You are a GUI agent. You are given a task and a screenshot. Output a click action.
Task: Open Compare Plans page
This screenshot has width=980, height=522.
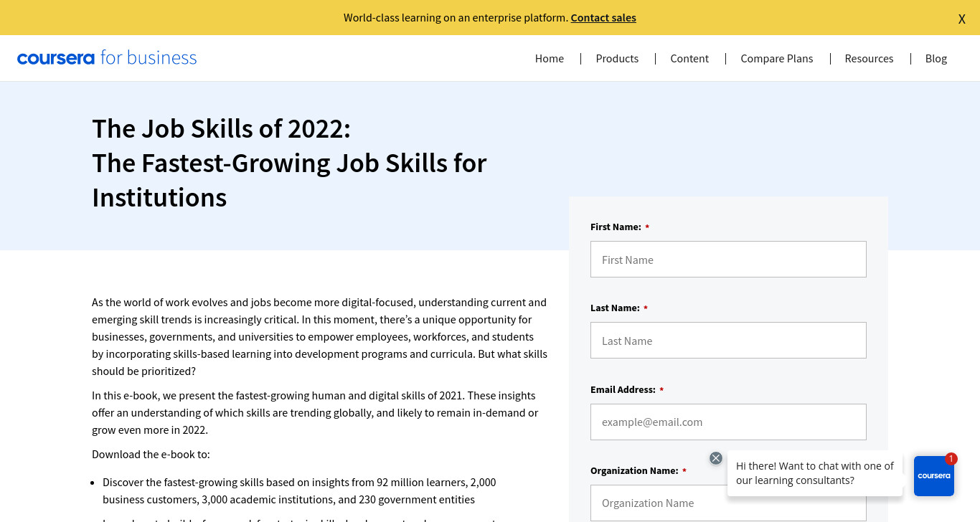click(777, 59)
